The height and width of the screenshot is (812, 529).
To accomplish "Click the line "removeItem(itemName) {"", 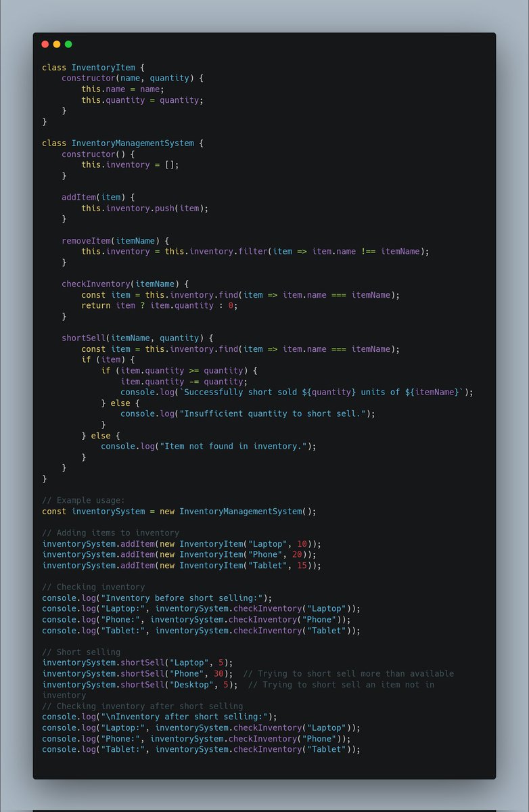I will [x=115, y=241].
